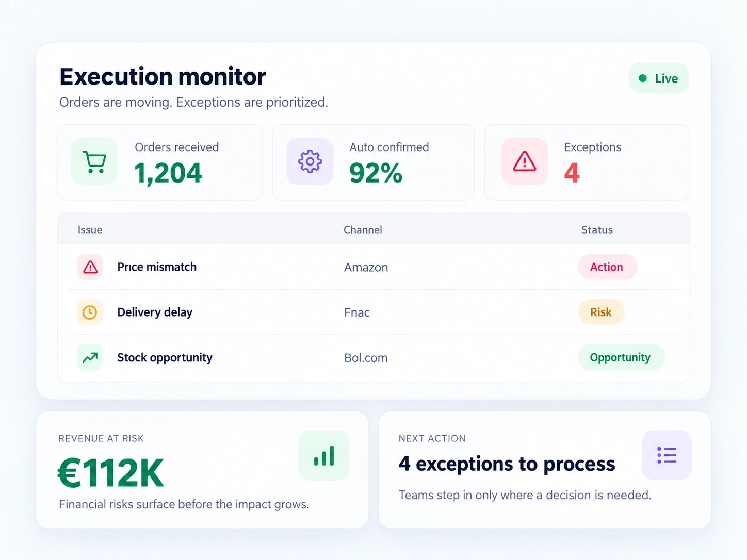Image resolution: width=747 pixels, height=560 pixels.
Task: Click the Live status badge
Action: point(659,78)
